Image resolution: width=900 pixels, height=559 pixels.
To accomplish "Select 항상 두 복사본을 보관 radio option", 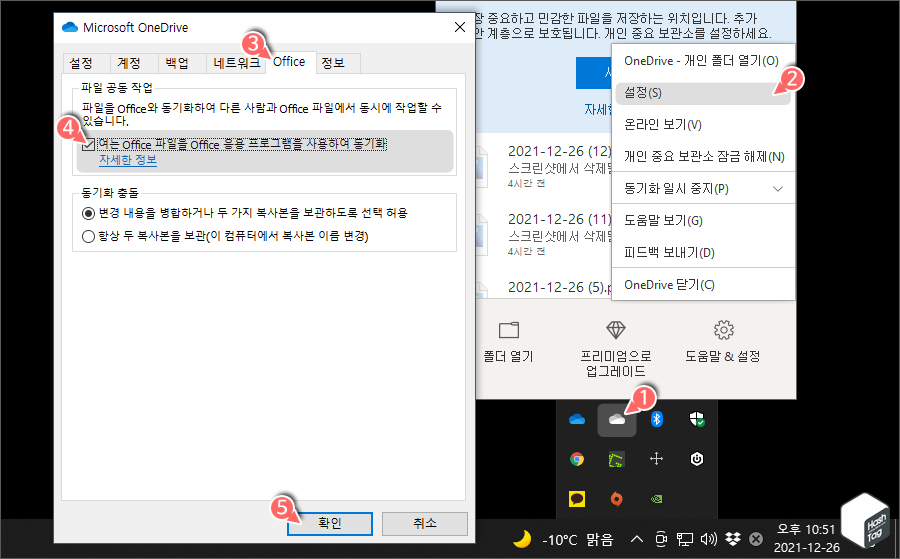I will [88, 236].
